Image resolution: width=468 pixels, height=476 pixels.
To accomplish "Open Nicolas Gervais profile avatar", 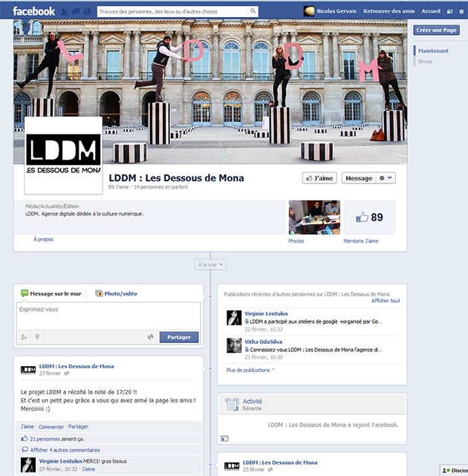I will [x=309, y=11].
